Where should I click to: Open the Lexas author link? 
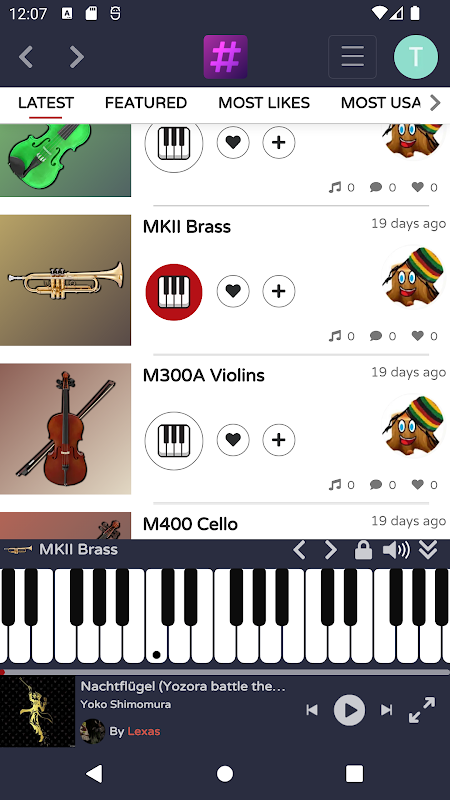[x=144, y=731]
